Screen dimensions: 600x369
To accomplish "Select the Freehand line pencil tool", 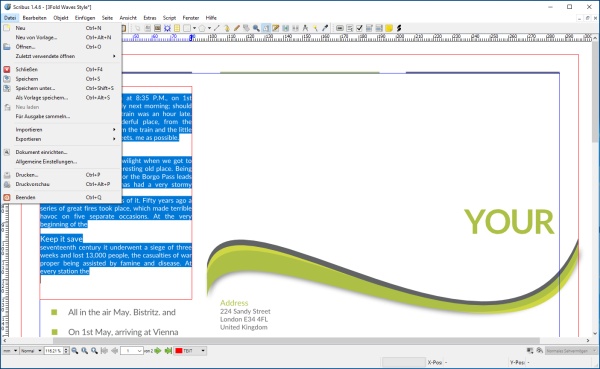I will pos(237,28).
